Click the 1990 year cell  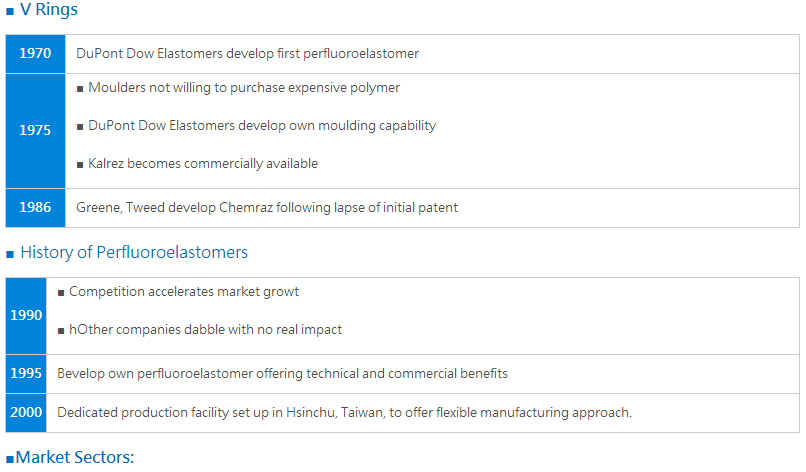pyautogui.click(x=26, y=316)
